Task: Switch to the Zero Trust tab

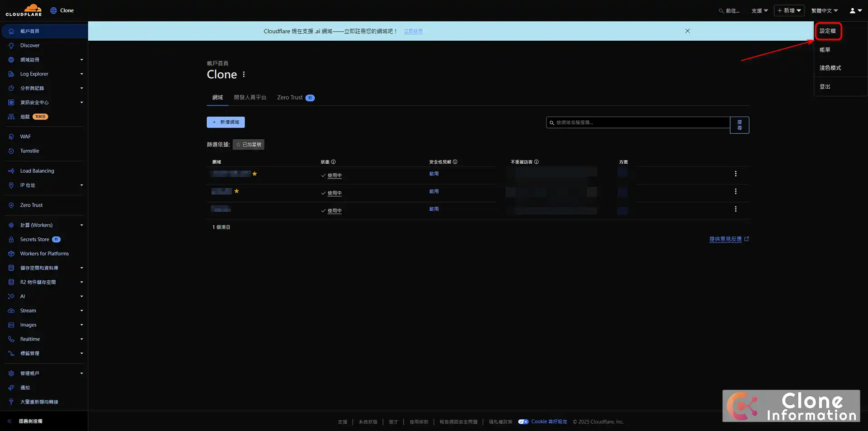Action: (x=290, y=97)
